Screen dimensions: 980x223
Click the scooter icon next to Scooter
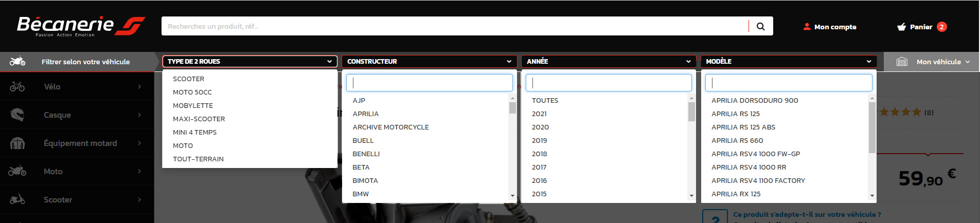coord(17,199)
